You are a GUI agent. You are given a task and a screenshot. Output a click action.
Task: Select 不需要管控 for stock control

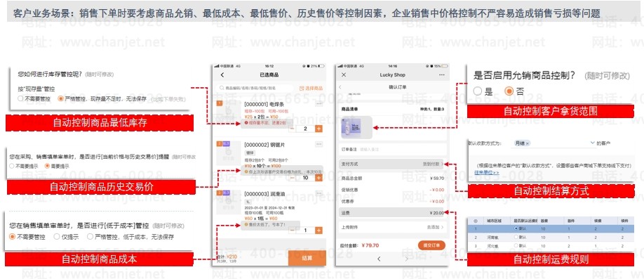[20, 99]
